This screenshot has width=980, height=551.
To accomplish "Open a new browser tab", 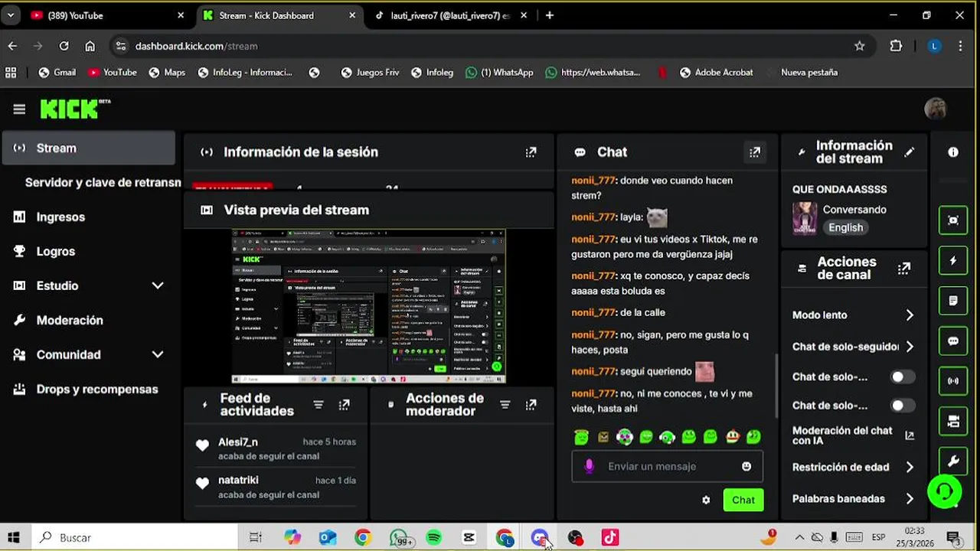I will [x=549, y=15].
